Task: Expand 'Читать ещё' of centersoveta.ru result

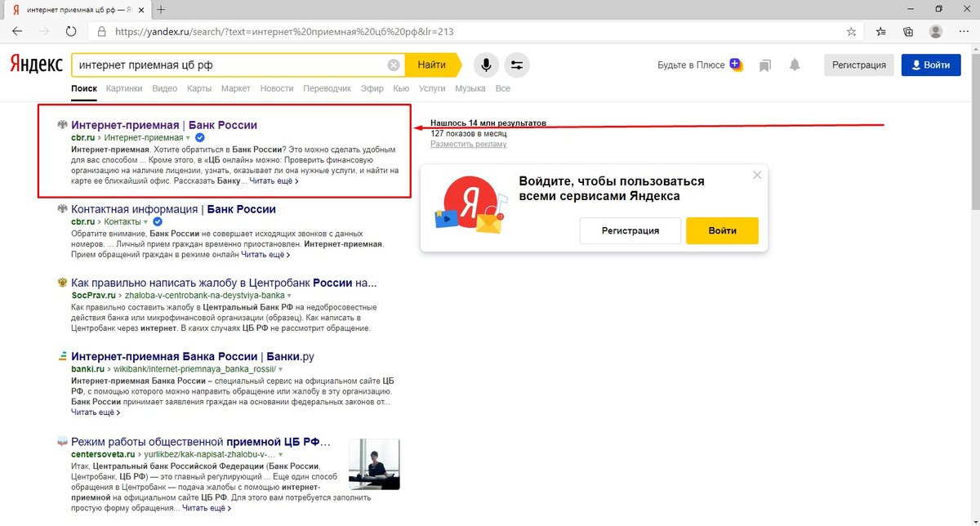Action: (207, 507)
